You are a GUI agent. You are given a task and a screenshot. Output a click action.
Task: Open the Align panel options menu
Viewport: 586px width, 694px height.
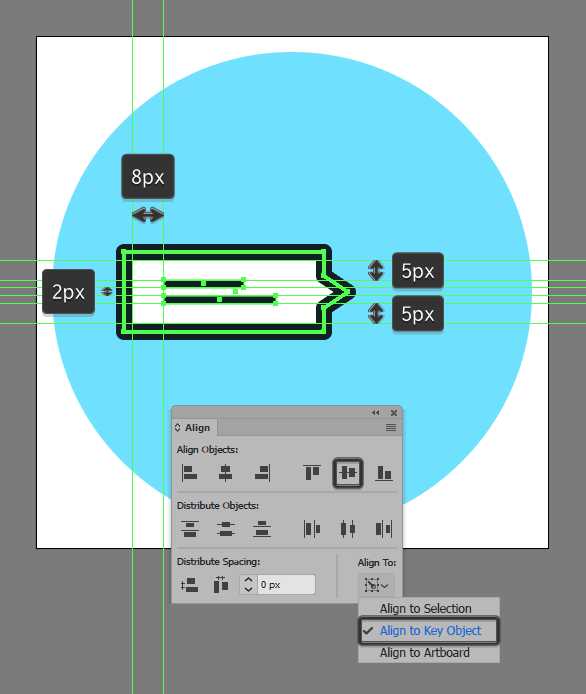pyautogui.click(x=391, y=428)
